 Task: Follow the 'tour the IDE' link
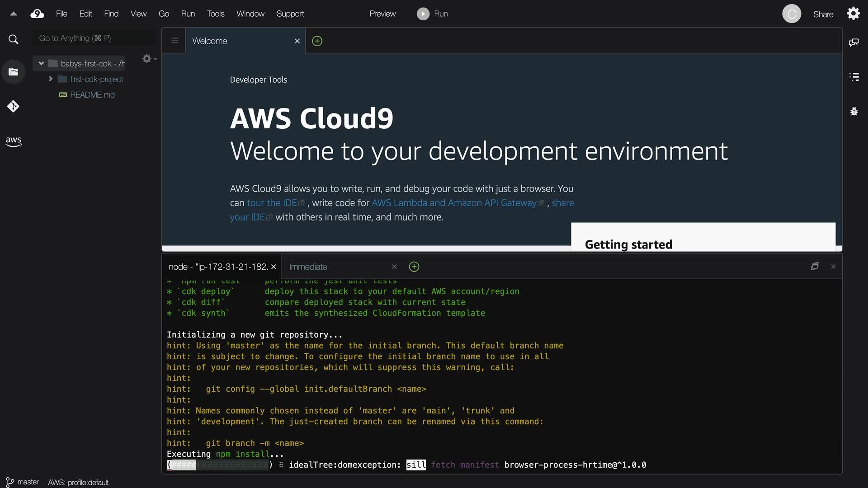[272, 203]
